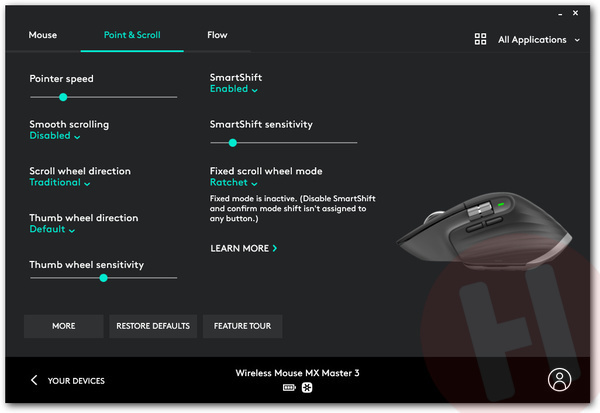The image size is (600, 413).
Task: Expand the All Applications dropdown
Action: (539, 40)
